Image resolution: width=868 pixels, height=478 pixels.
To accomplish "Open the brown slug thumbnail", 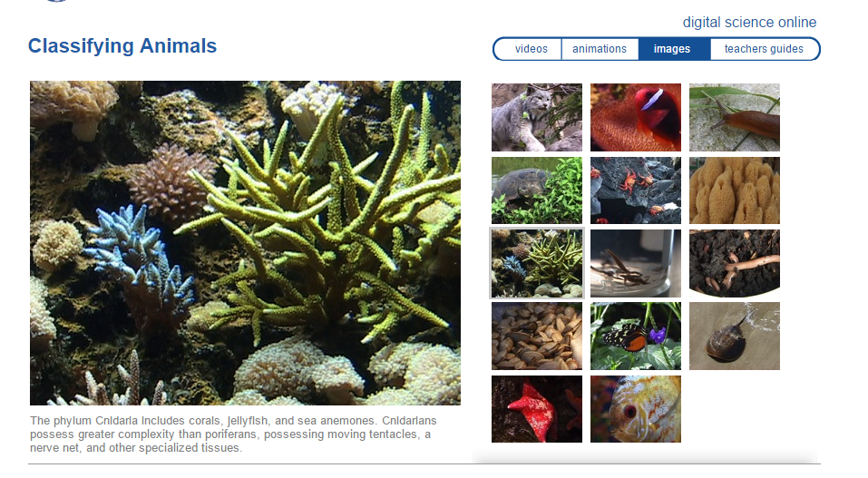I will click(734, 117).
